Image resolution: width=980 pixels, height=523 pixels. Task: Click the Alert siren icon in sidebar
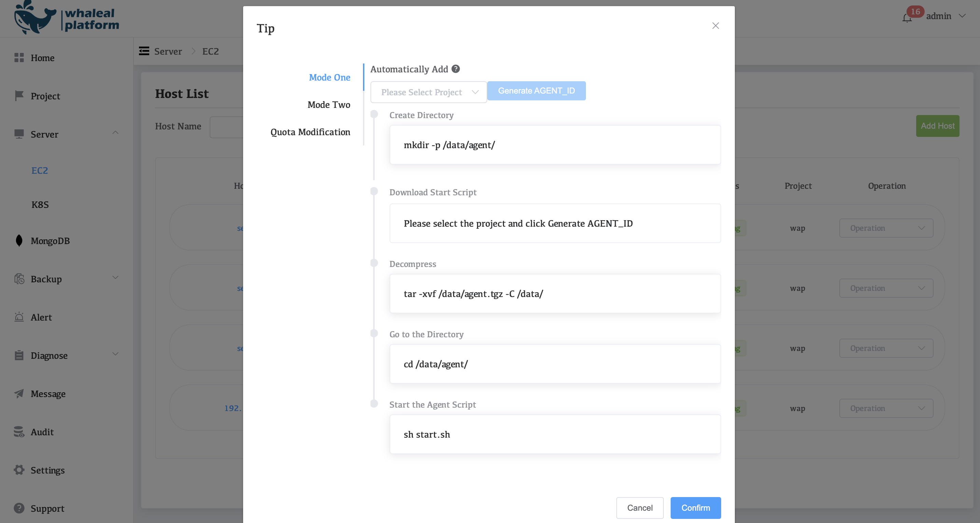[19, 317]
